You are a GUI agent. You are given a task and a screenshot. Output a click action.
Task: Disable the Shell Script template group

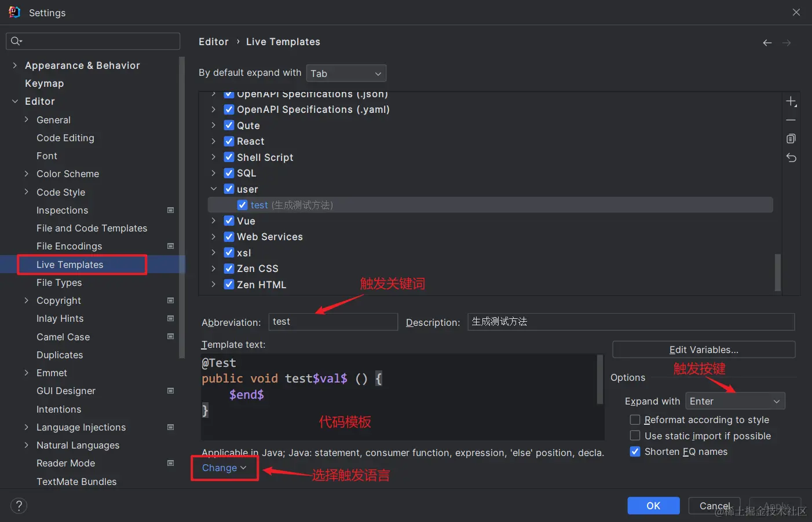coord(229,157)
